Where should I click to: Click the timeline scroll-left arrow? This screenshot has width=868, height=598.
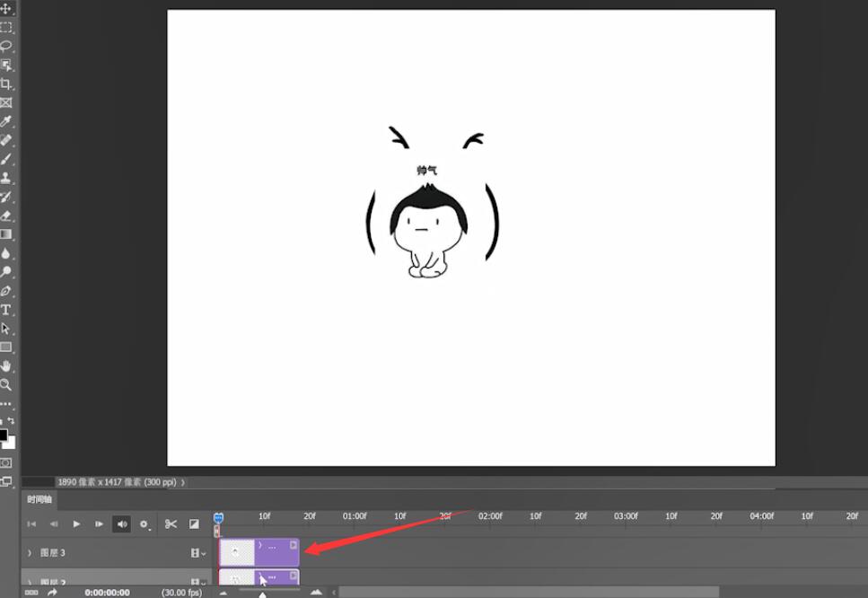(334, 592)
